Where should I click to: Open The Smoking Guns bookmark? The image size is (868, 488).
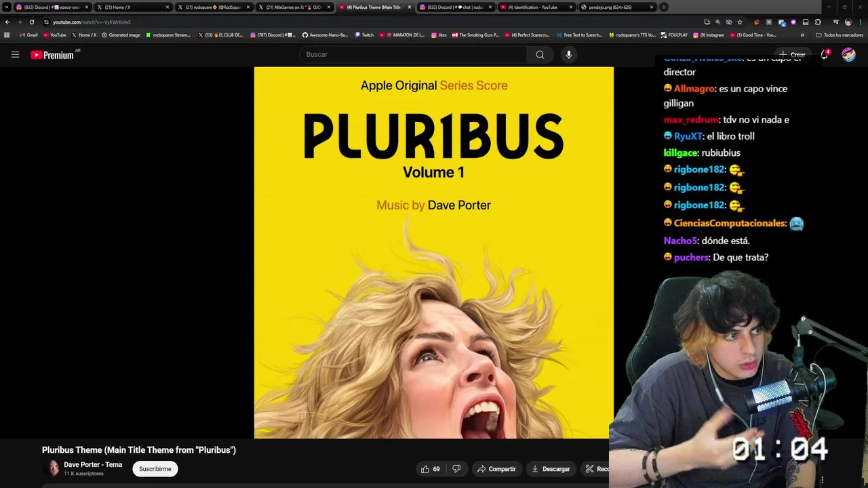click(475, 35)
